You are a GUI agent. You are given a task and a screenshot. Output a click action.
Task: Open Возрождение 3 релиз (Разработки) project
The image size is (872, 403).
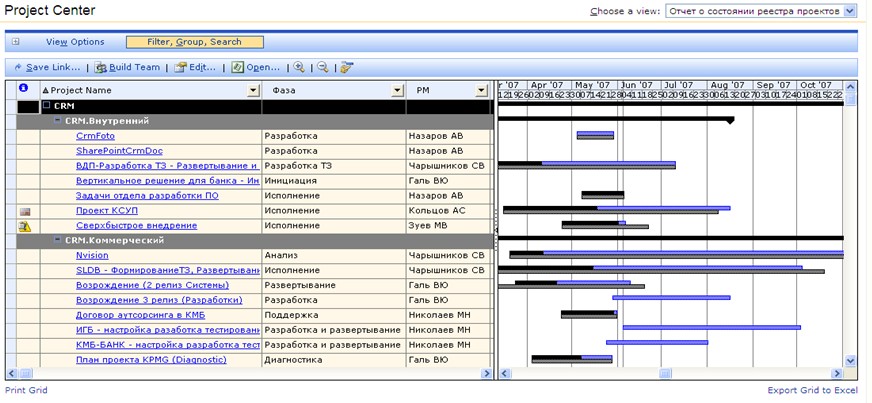coord(160,300)
